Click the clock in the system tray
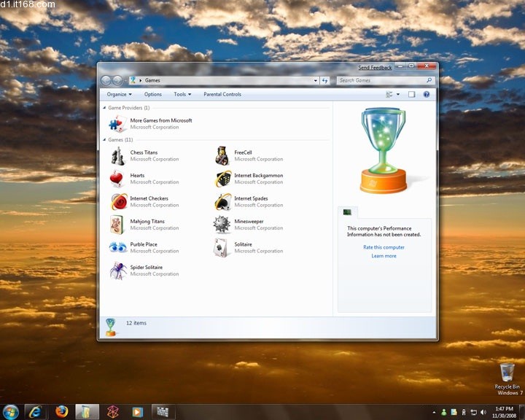Image resolution: width=525 pixels, height=420 pixels. [x=505, y=412]
